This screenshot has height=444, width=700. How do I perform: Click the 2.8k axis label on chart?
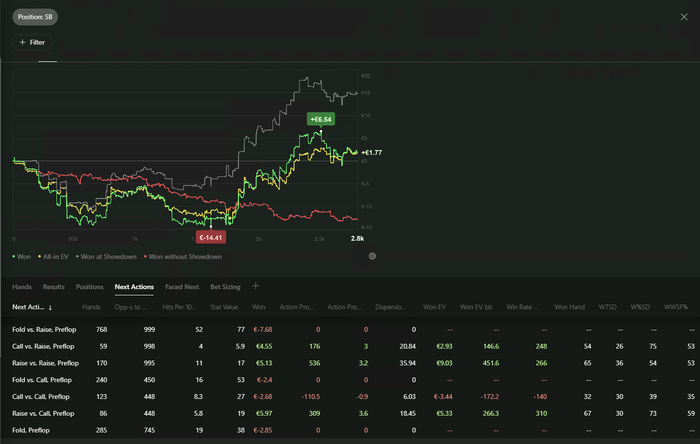(x=357, y=239)
